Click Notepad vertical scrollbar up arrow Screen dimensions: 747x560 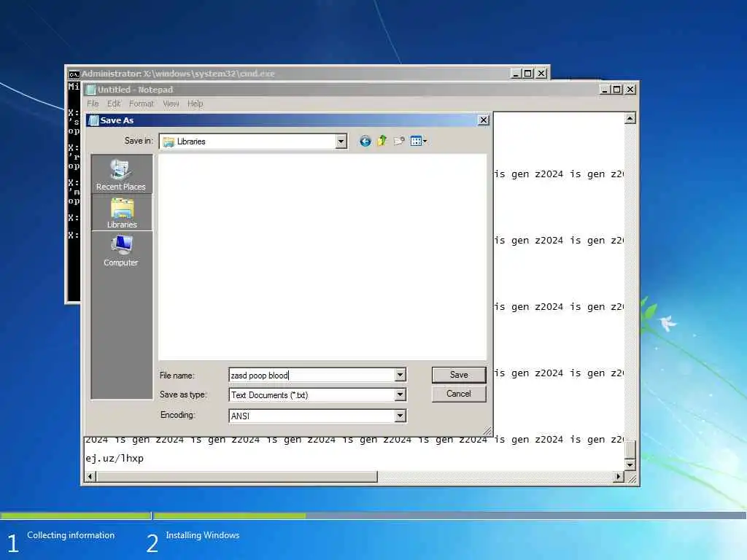coord(630,118)
